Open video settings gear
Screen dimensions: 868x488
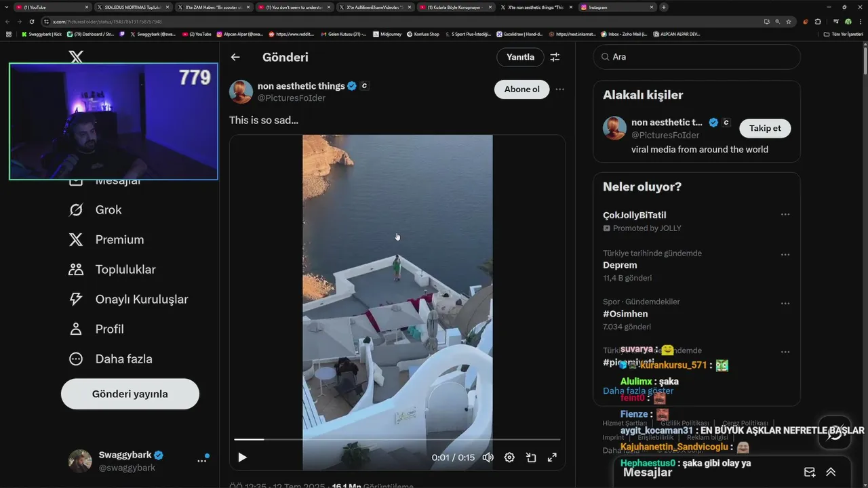509,457
